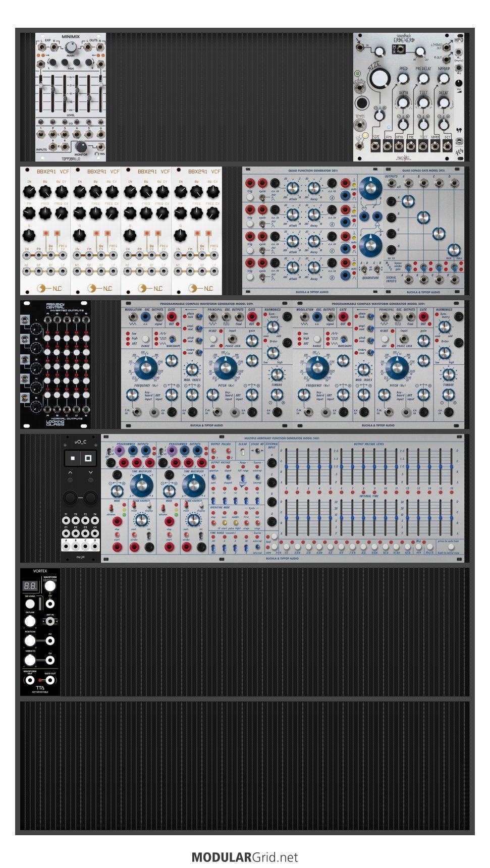490x868 pixels.
Task: Adjust stage 16 output voltage level slider on 248t
Action: coord(451,467)
